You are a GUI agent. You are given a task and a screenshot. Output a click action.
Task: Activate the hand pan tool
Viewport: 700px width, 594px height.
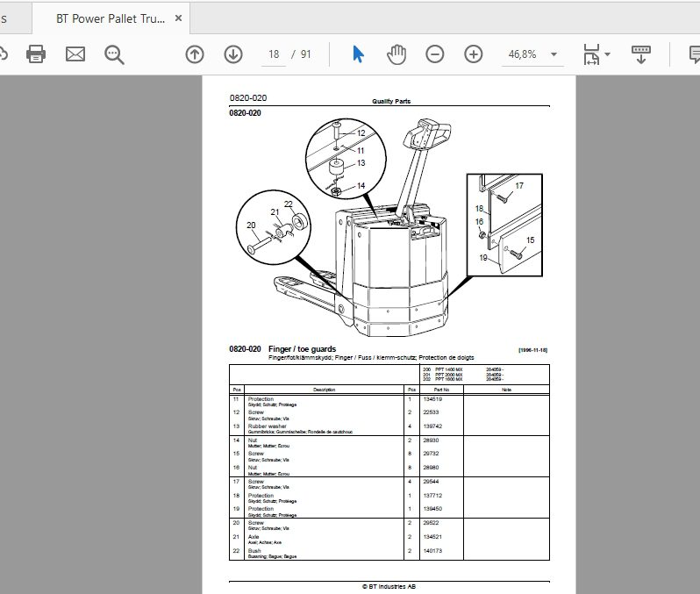click(396, 54)
